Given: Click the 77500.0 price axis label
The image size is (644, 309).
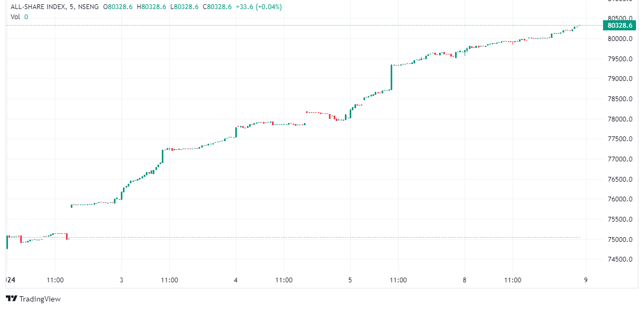Looking at the screenshot, I should (x=621, y=139).
